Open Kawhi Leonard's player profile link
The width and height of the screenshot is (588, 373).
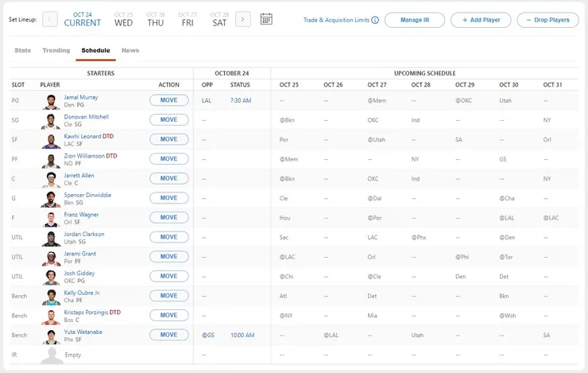point(83,135)
